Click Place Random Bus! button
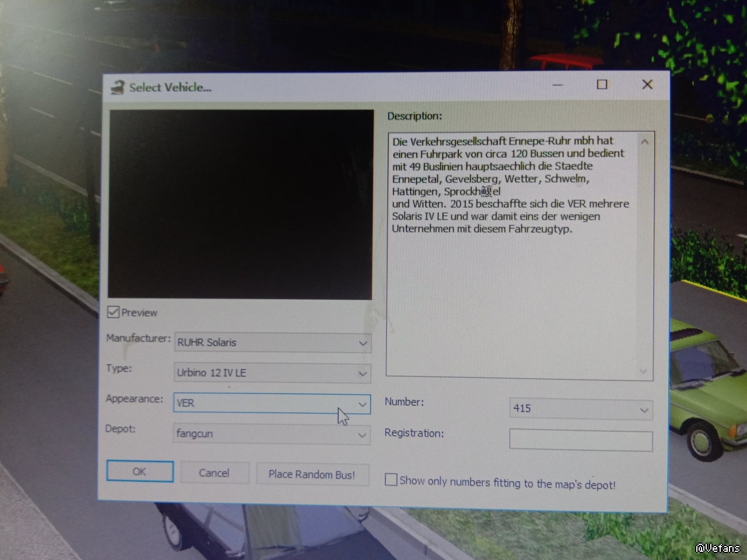This screenshot has height=560, width=747. [x=311, y=474]
